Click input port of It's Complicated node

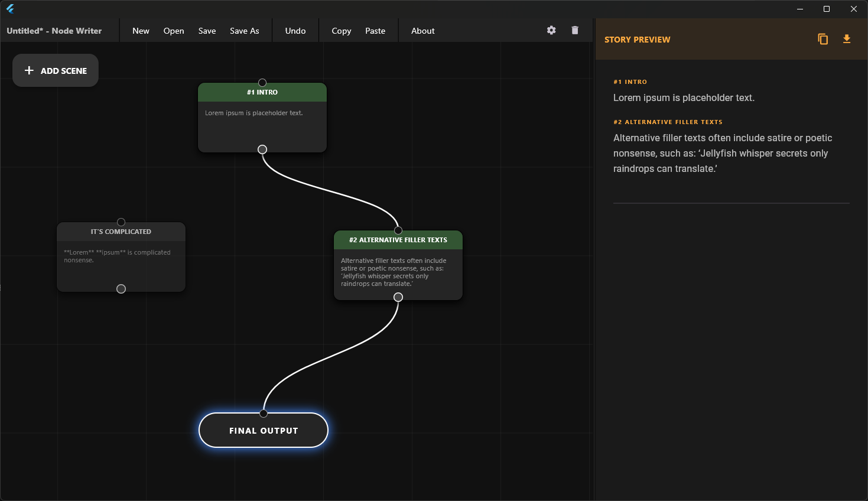[x=121, y=222]
